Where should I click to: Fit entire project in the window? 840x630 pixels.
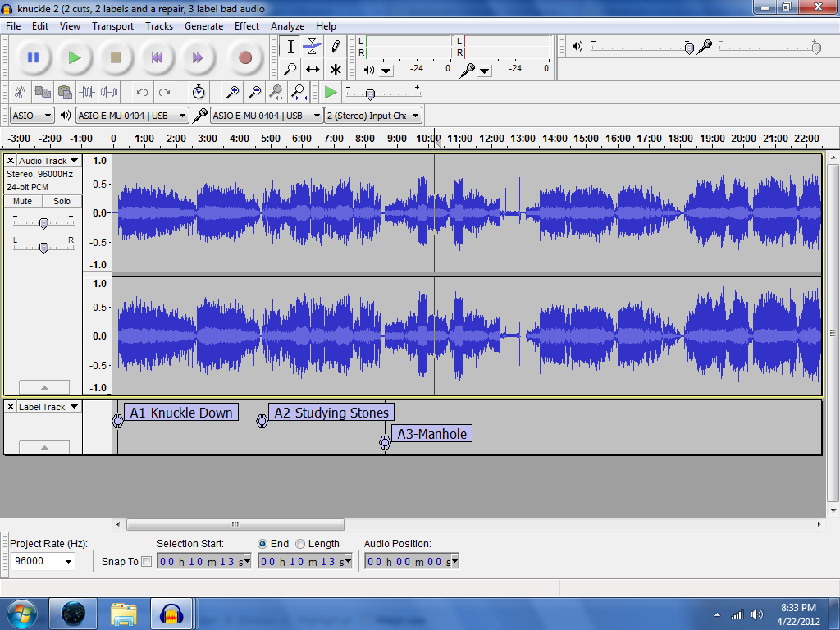pos(299,92)
